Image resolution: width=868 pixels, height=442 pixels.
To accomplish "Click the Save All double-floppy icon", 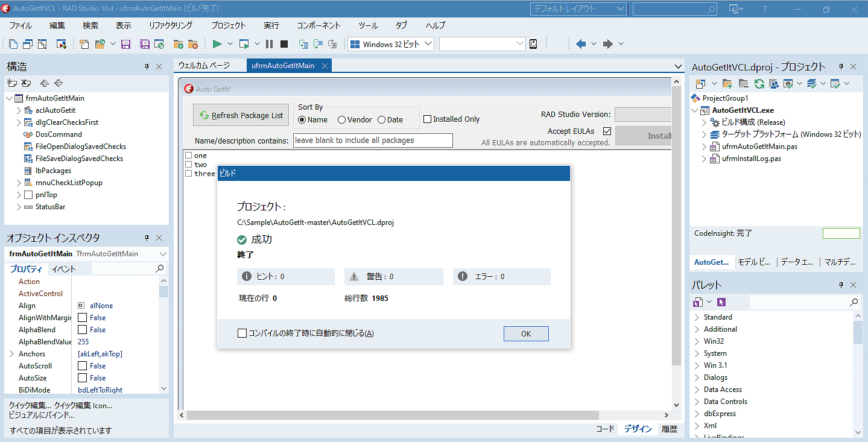I will pos(145,44).
